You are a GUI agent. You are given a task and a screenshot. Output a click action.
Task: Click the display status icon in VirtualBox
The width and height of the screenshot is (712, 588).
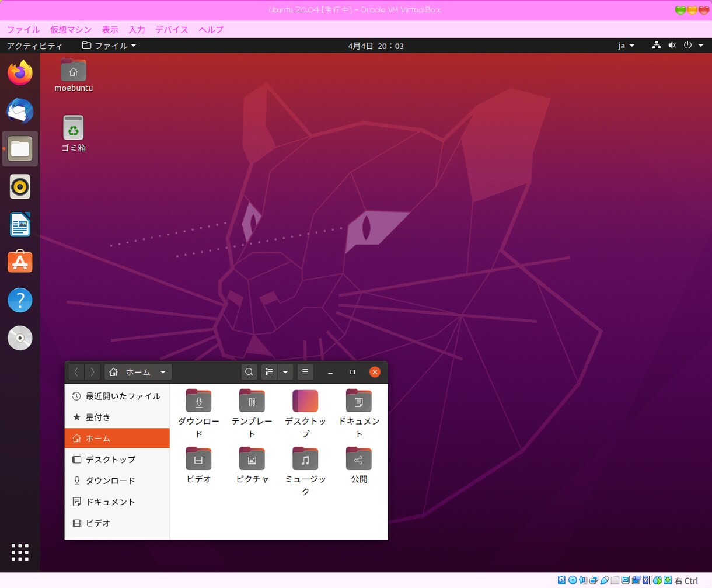[626, 580]
